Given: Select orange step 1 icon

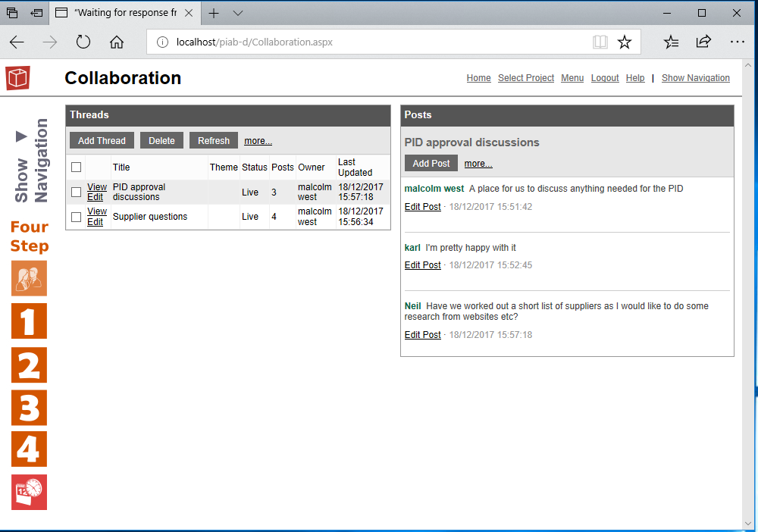Looking at the screenshot, I should [x=29, y=321].
